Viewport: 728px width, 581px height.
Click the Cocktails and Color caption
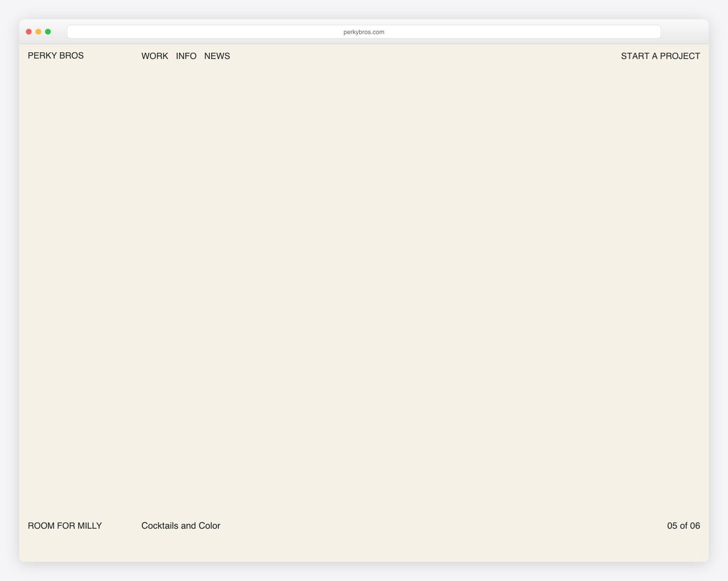pos(181,526)
